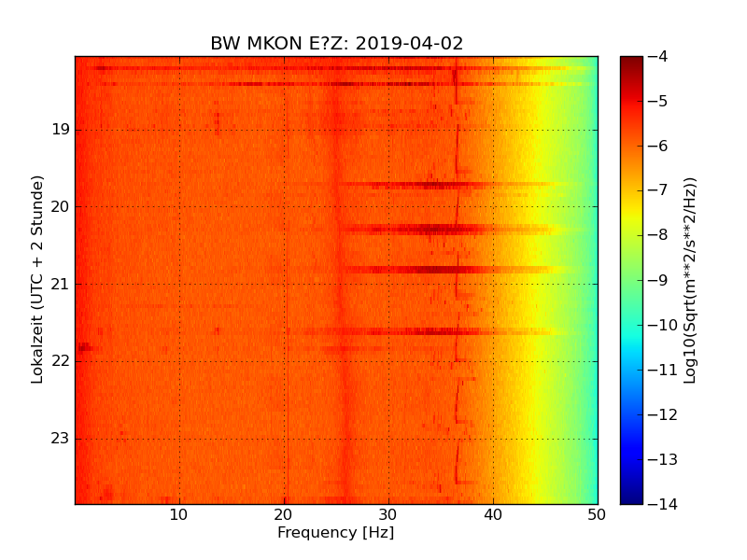Click the 'Frequency [Hz]' x-axis label
This screenshot has width=747, height=560.
(x=336, y=532)
